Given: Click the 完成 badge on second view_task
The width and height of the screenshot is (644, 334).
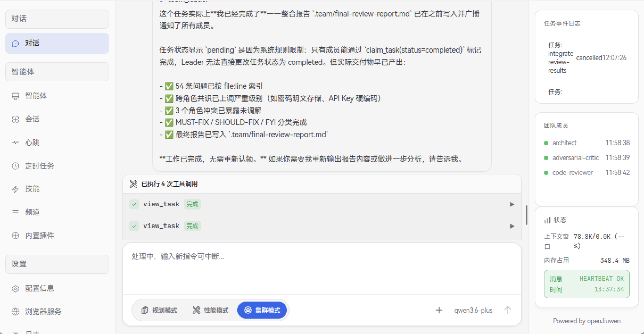Looking at the screenshot, I should (192, 226).
